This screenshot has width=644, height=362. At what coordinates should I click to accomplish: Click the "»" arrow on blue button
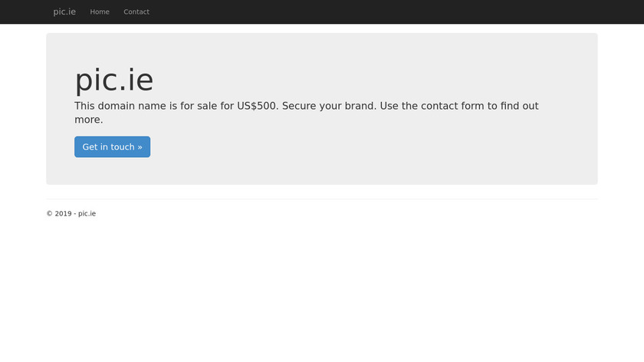pos(140,147)
